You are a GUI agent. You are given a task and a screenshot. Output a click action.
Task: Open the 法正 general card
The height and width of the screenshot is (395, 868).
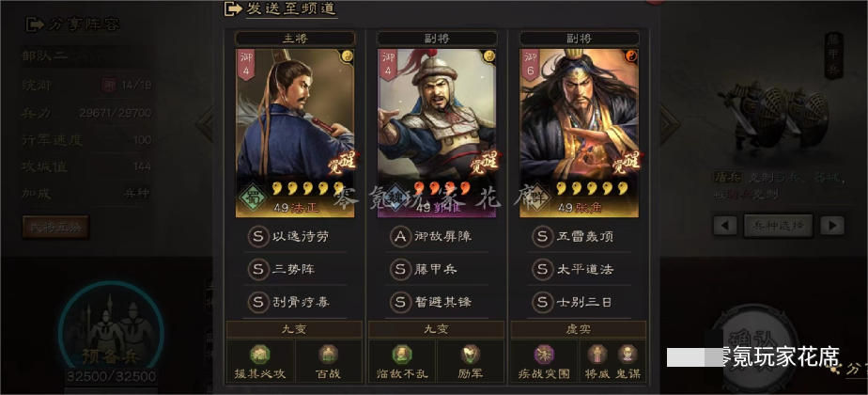click(x=295, y=133)
